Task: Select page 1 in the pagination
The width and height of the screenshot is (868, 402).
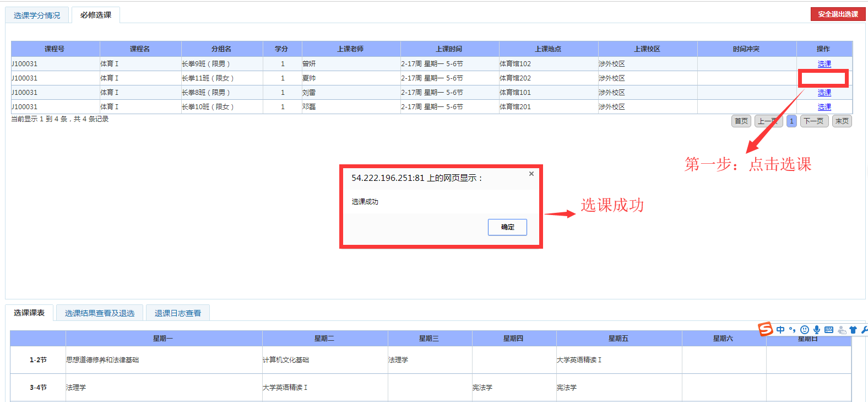Action: (x=791, y=121)
